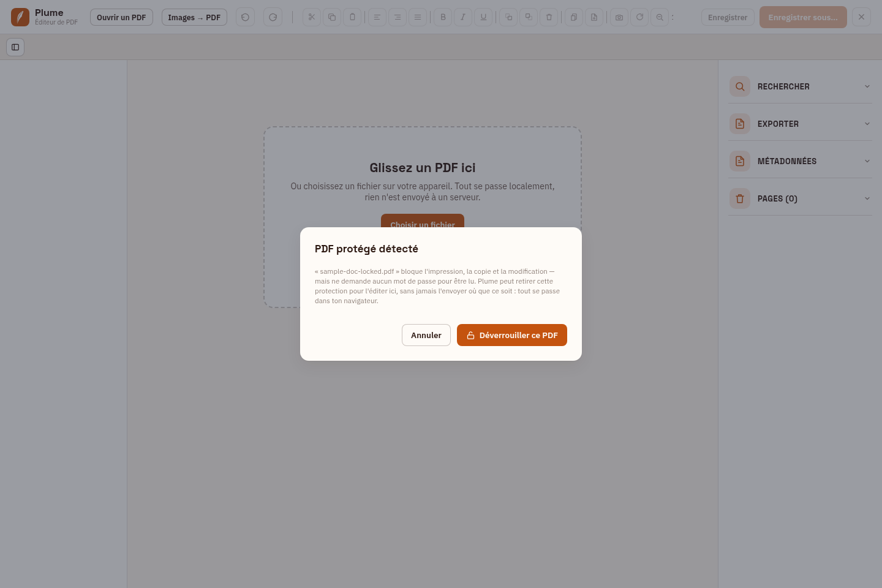The image size is (882, 588).
Task: Close the document with X button
Action: click(861, 17)
